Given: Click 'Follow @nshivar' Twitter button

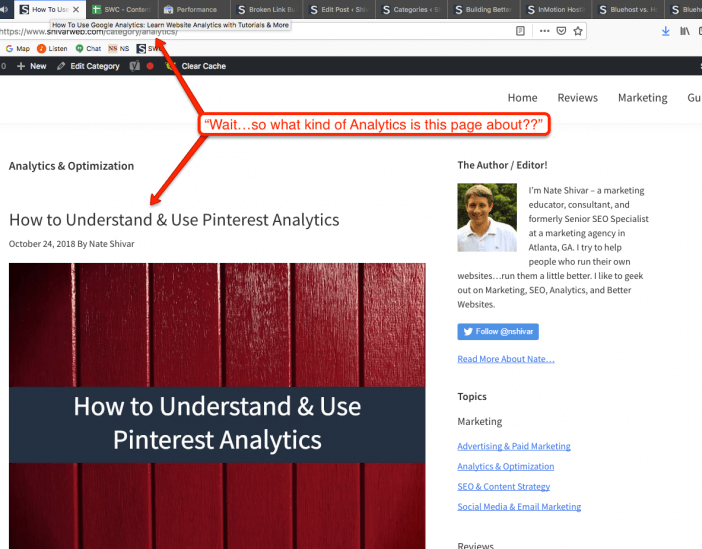Looking at the screenshot, I should (x=498, y=332).
